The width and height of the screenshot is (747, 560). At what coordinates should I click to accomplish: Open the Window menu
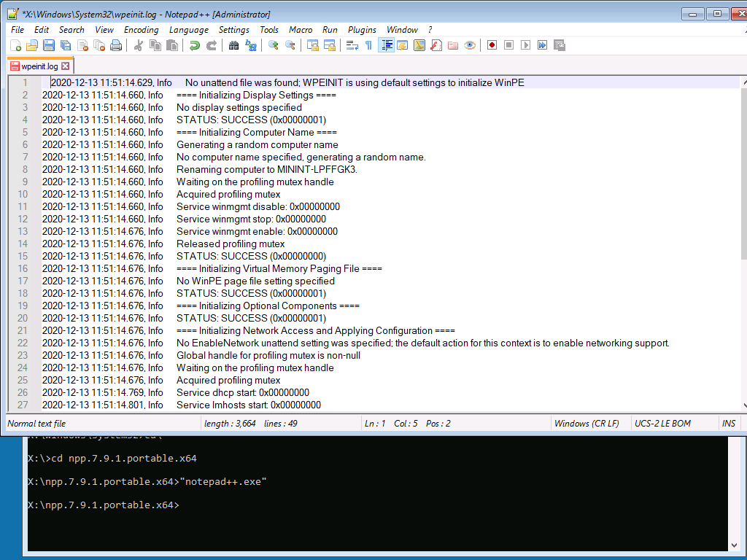(402, 29)
